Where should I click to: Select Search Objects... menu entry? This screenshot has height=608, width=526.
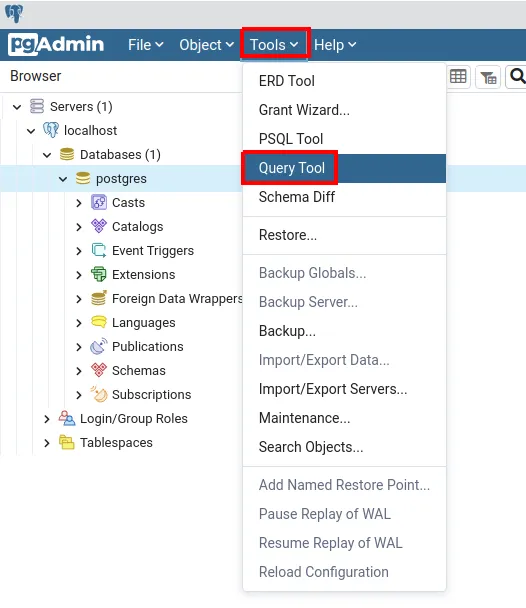[x=344, y=447]
